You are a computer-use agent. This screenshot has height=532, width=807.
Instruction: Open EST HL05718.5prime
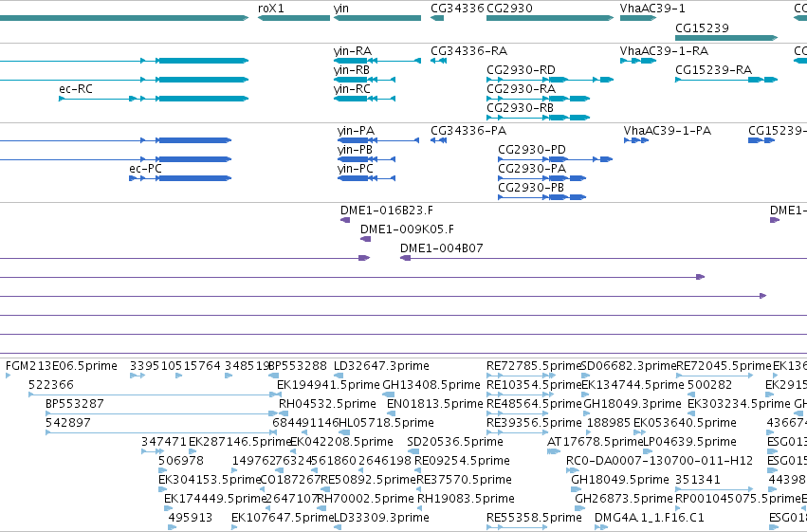[x=344, y=432]
